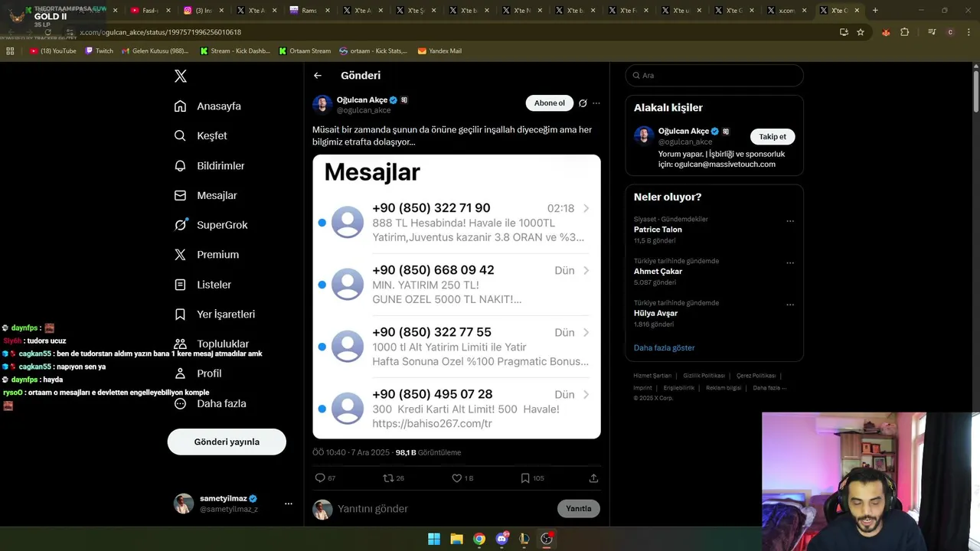Viewport: 980px width, 551px height.
Task: Bookmark this page with star icon
Action: 861,32
